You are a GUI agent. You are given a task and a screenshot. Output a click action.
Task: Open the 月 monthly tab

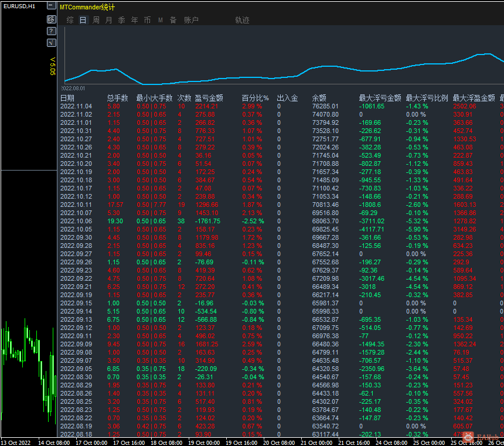(108, 21)
